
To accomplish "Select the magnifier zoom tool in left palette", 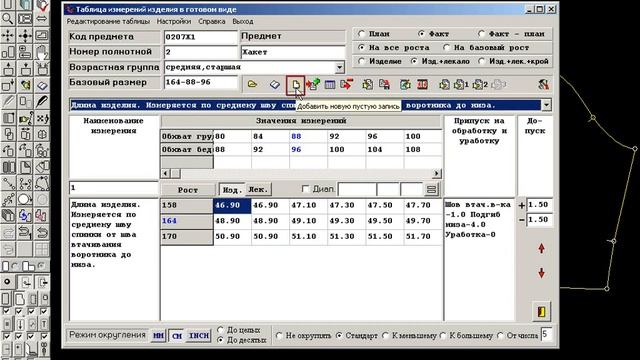I will click(x=8, y=19).
